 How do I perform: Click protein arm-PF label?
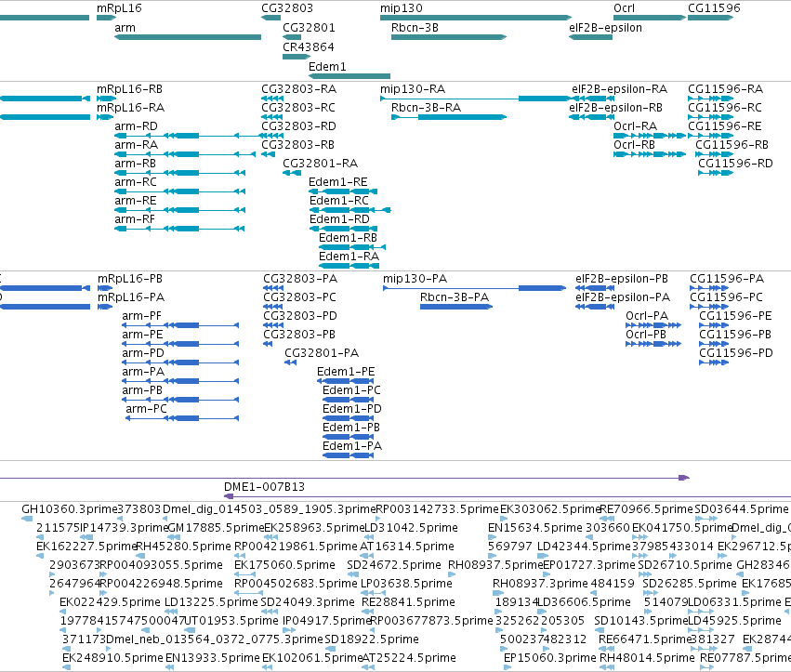(142, 316)
